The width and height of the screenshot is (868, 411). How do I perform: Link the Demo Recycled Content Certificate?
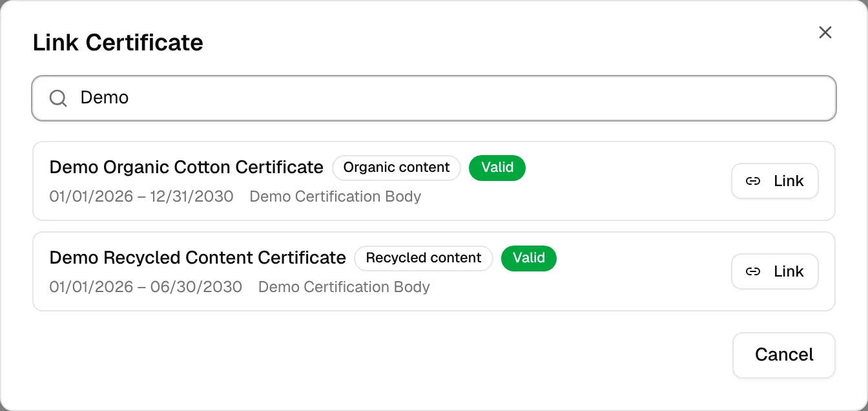(775, 271)
